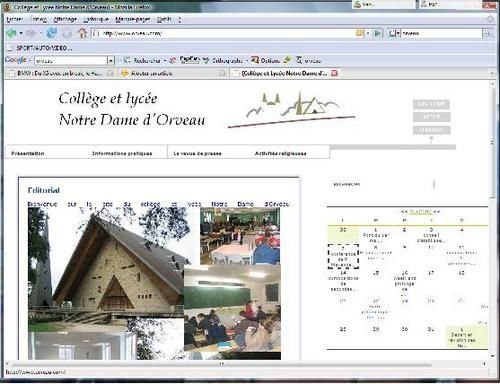The width and height of the screenshot is (500, 384).
Task: Click the PageRank icon in Google toolbar
Action: point(190,60)
